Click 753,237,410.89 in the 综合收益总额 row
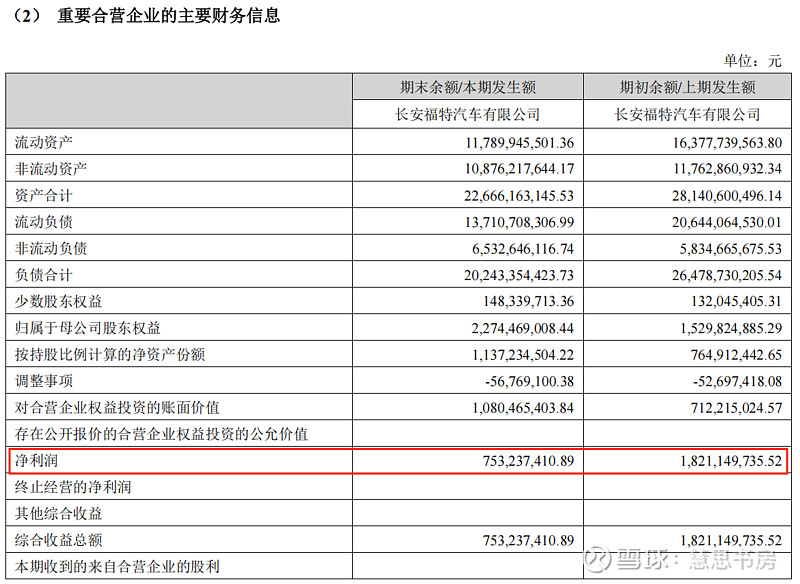The width and height of the screenshot is (800, 584). point(529,541)
